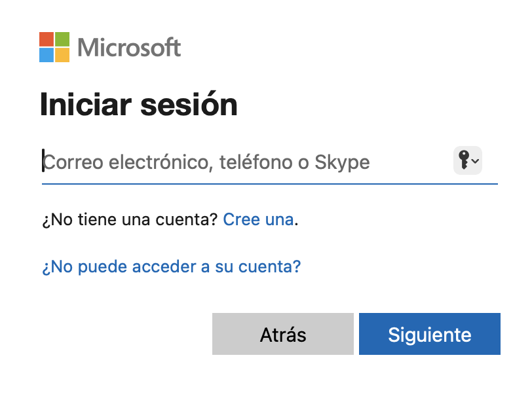Expand the chevron beside the key icon
The width and height of the screenshot is (532, 402).
tap(476, 161)
